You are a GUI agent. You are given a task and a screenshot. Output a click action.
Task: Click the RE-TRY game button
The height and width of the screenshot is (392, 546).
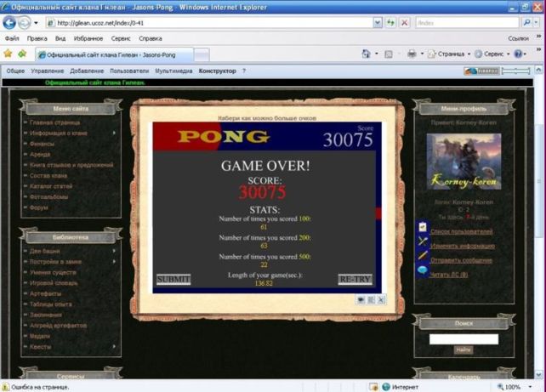tap(355, 279)
